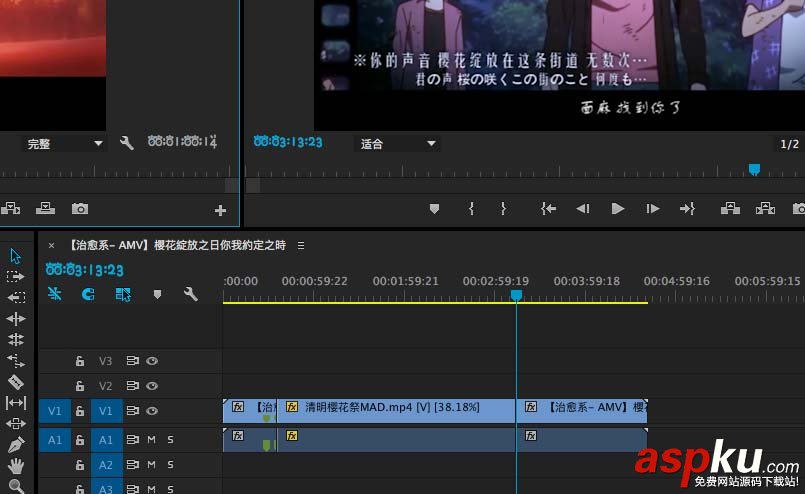The height and width of the screenshot is (494, 805).
Task: Mute audio track A1
Action: tap(151, 440)
